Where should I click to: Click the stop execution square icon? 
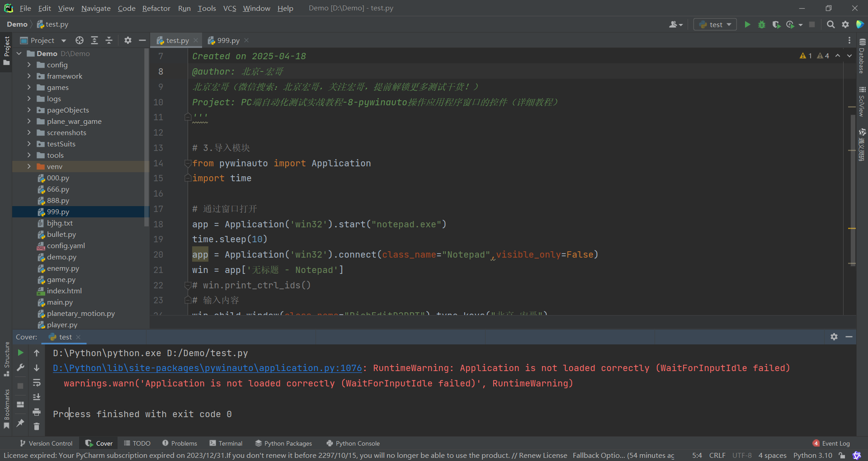(812, 24)
